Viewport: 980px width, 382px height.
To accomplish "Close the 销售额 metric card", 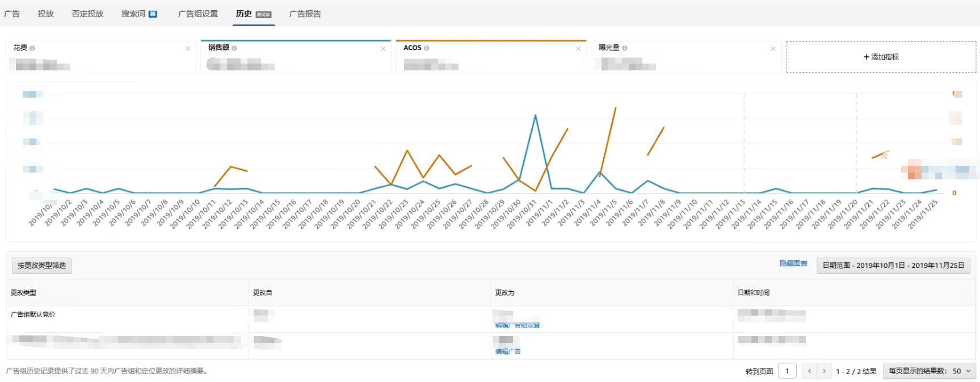I will click(x=383, y=49).
